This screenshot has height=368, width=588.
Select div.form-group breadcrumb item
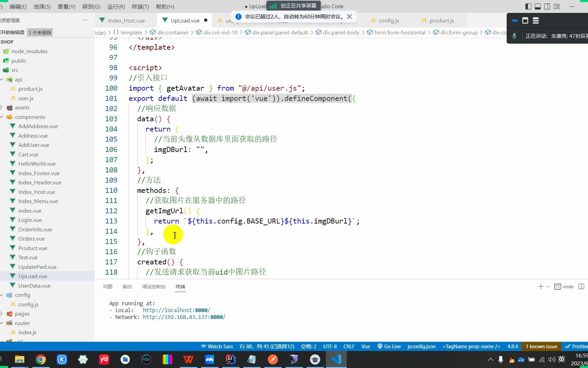[459, 32]
